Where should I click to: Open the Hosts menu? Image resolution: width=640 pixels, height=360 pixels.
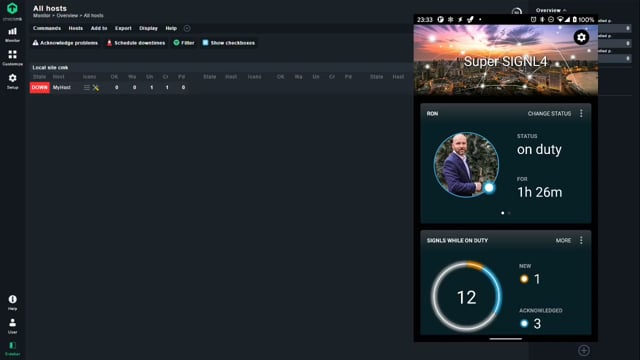pyautogui.click(x=76, y=28)
